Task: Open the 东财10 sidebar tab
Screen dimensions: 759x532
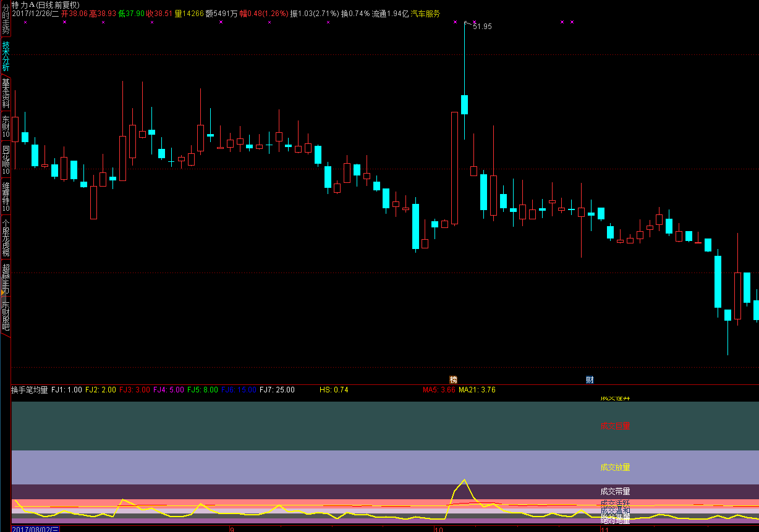Action: tap(6, 127)
